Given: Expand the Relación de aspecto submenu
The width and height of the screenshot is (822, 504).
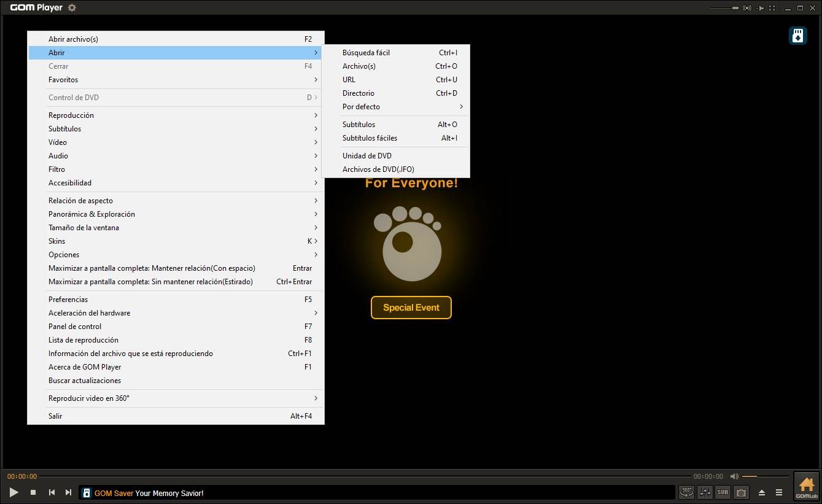Looking at the screenshot, I should [x=176, y=201].
